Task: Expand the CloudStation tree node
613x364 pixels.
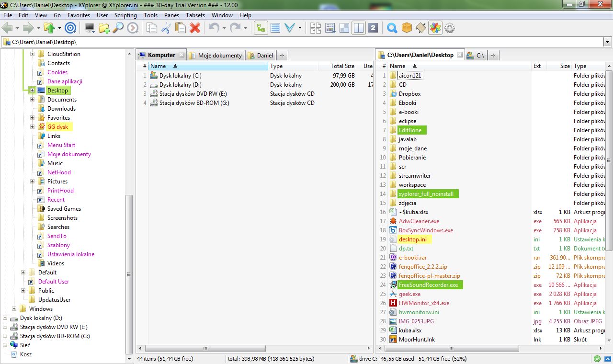Action: pyautogui.click(x=33, y=54)
